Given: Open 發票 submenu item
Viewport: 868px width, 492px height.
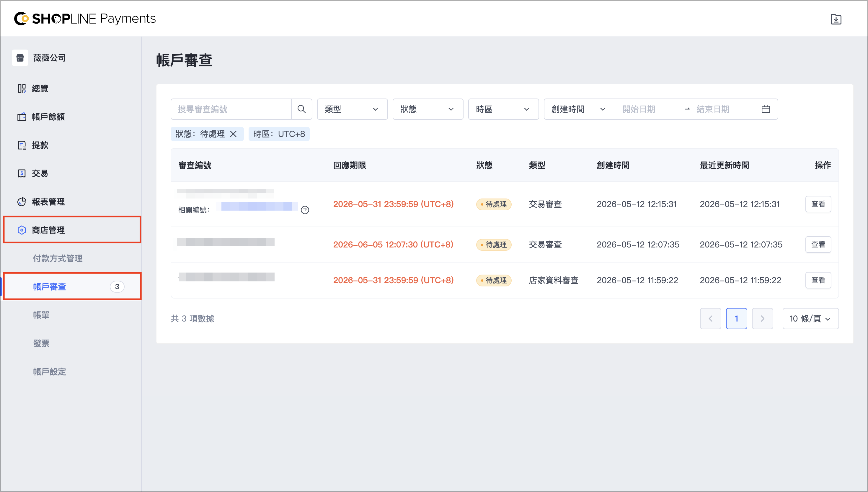Looking at the screenshot, I should [x=41, y=344].
